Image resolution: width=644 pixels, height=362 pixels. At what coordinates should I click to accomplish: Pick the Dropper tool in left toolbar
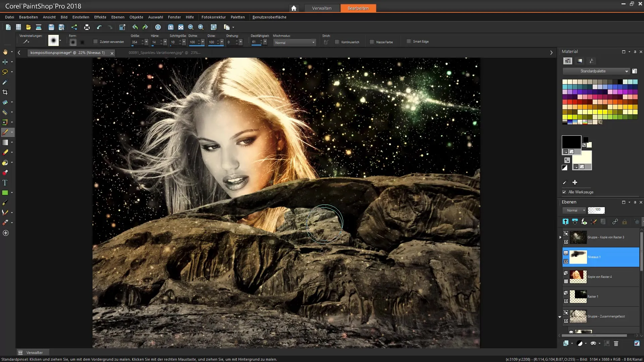click(x=5, y=82)
